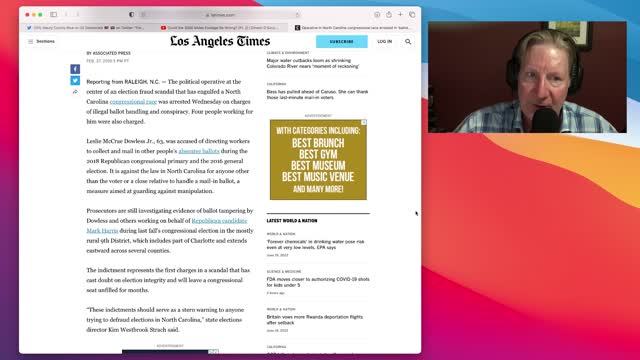Open Republican candidate Mark Harris link
Image resolution: width=640 pixels, height=360 pixels.
(x=167, y=226)
